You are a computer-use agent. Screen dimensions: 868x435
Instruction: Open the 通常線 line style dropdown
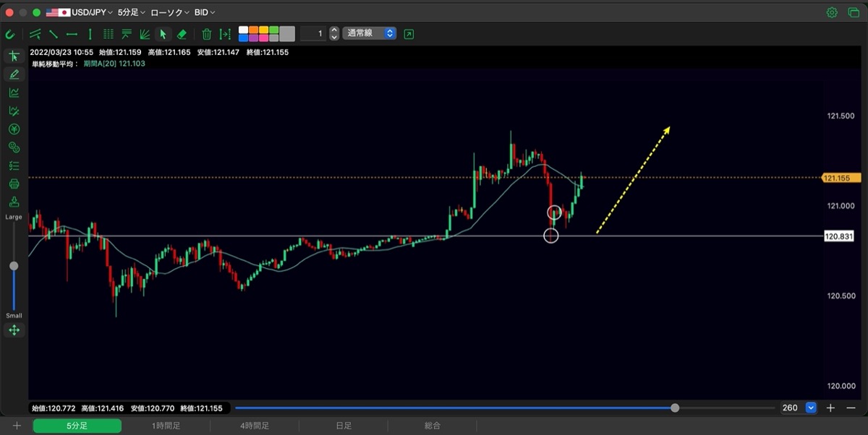370,33
